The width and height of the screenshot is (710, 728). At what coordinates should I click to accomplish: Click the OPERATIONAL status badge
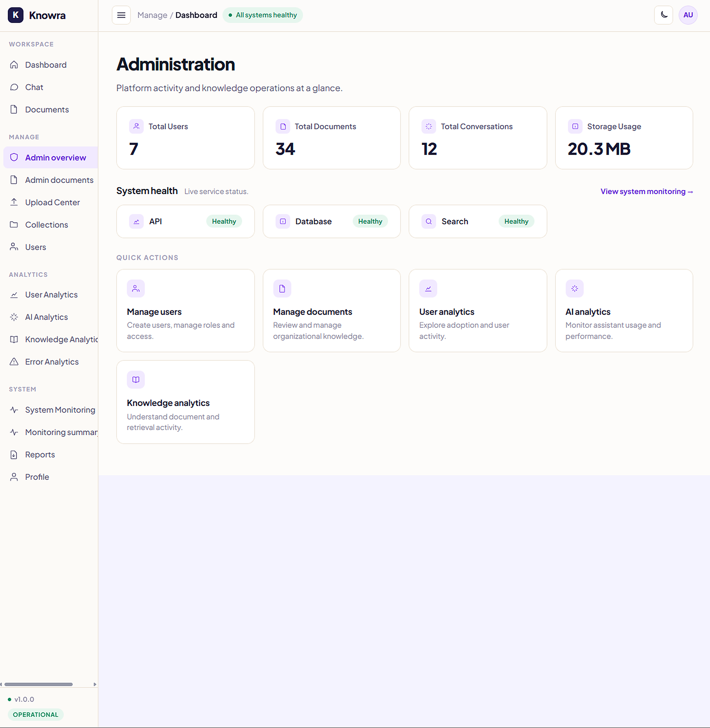(35, 715)
